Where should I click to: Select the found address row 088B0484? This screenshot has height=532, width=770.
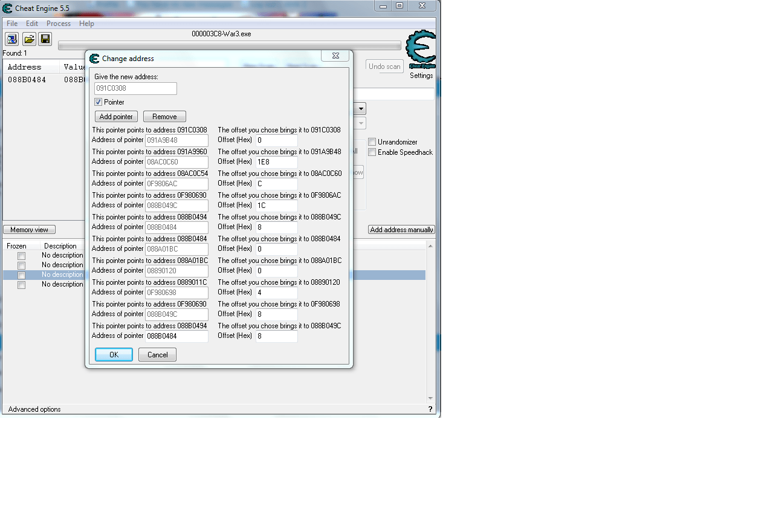click(44, 80)
